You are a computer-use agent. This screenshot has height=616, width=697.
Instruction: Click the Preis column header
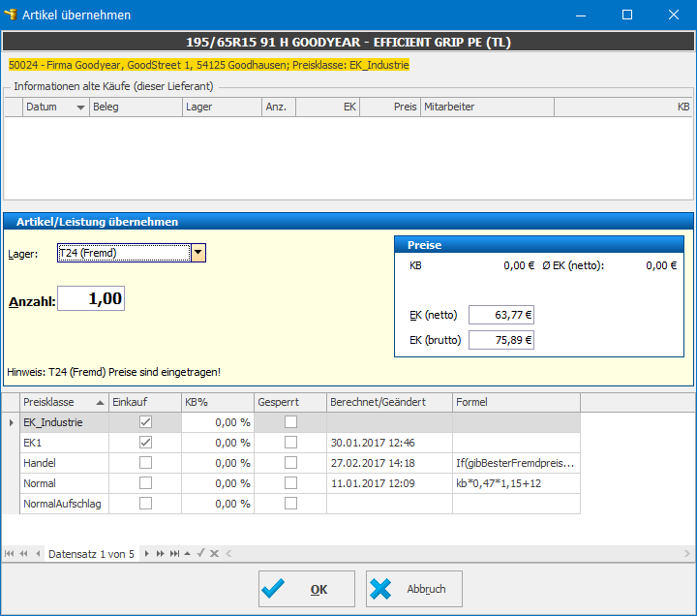(x=390, y=108)
